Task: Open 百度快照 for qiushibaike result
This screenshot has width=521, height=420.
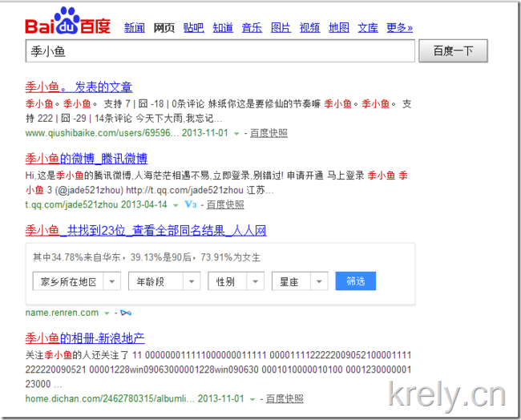Action: coord(269,133)
